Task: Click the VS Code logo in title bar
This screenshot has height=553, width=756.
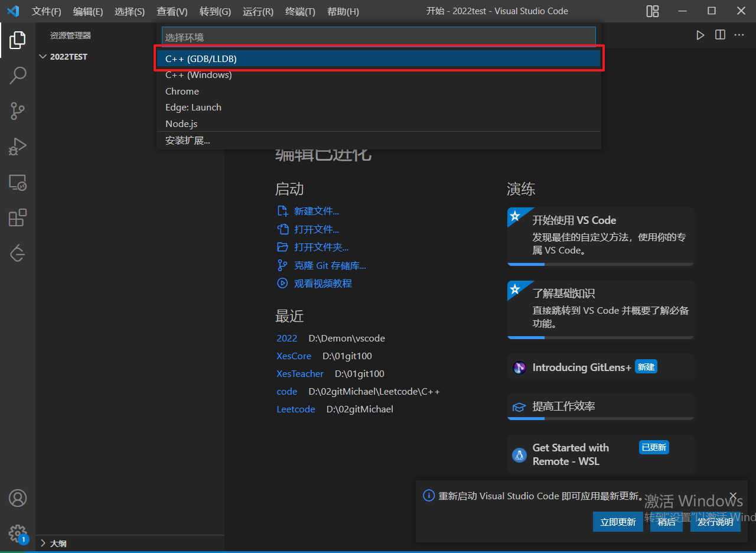Action: pos(13,11)
